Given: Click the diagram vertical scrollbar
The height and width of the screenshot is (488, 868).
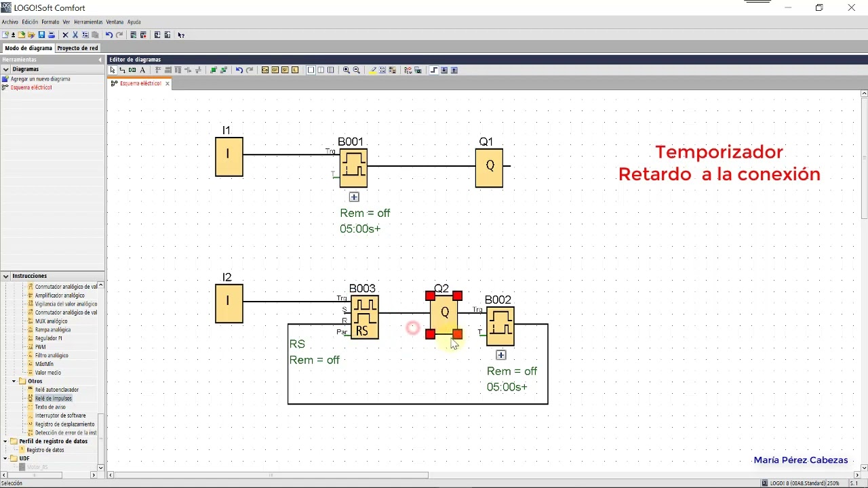Looking at the screenshot, I should [x=864, y=158].
